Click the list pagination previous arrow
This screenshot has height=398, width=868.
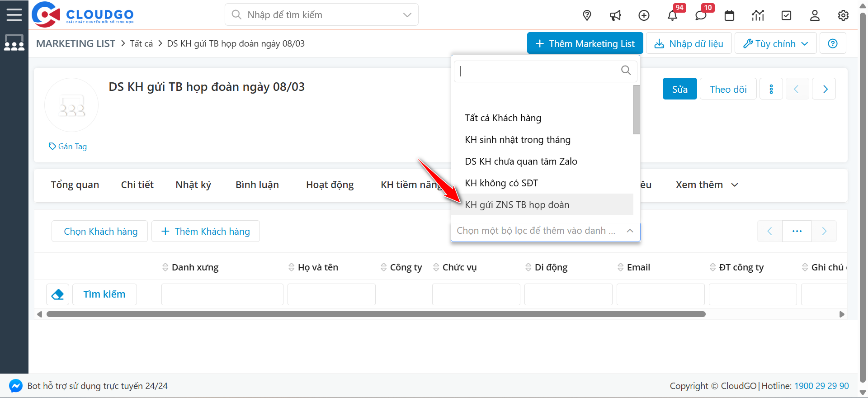tap(769, 231)
